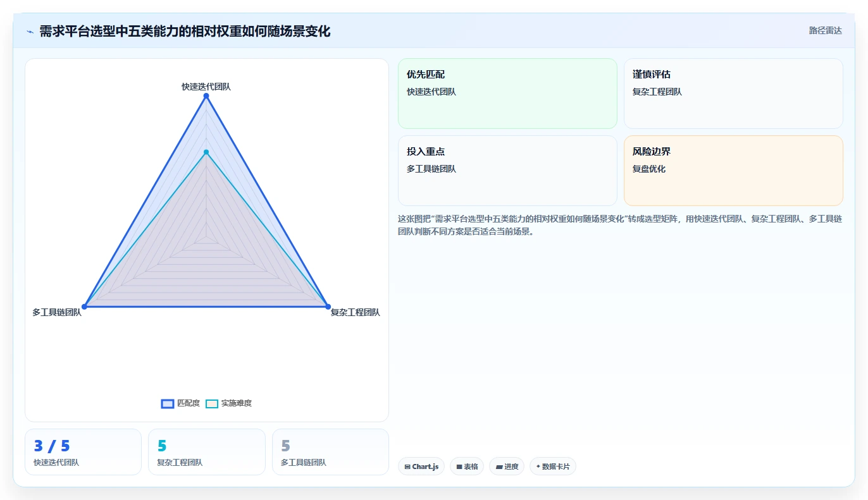Click the blue data point at 复杂工程团队 vertex
The width and height of the screenshot is (868, 500).
point(328,307)
